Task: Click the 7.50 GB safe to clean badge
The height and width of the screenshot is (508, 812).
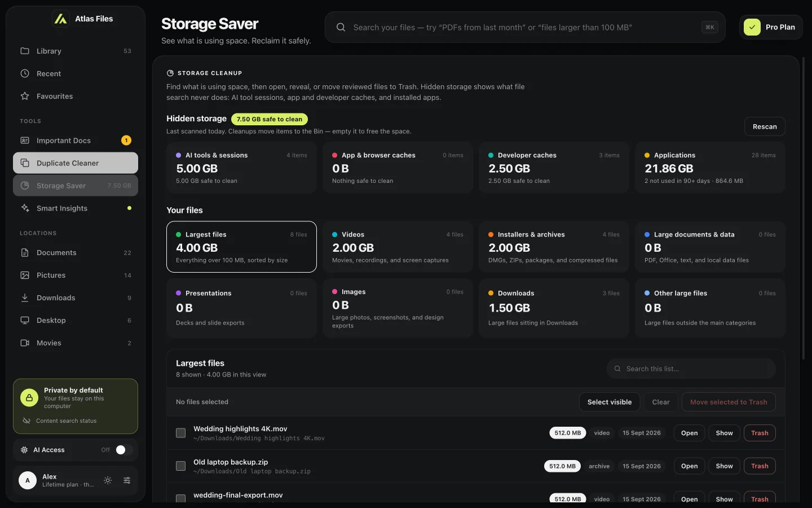Action: 270,119
